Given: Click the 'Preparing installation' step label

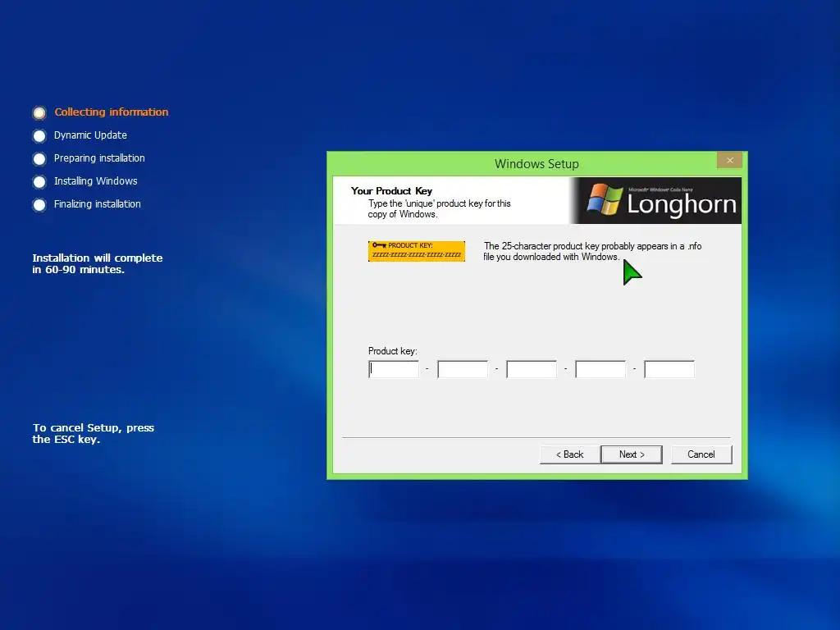Looking at the screenshot, I should coord(99,158).
